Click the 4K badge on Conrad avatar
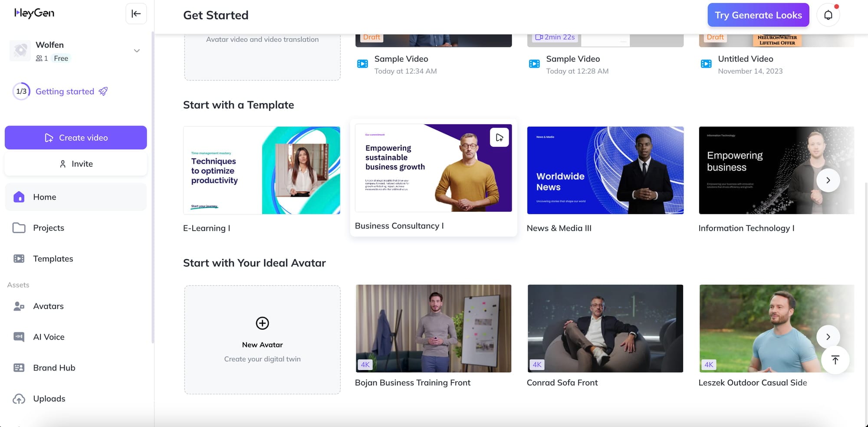Image resolution: width=868 pixels, height=427 pixels. 537,365
